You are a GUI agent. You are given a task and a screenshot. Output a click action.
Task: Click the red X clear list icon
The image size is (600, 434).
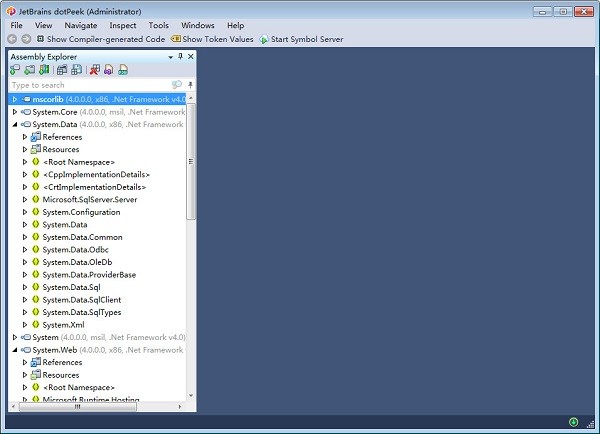95,70
